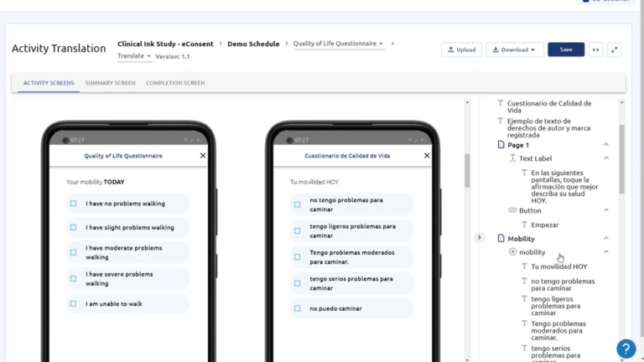Click the radio-group icon beside mobility
The image size is (644, 362).
512,252
